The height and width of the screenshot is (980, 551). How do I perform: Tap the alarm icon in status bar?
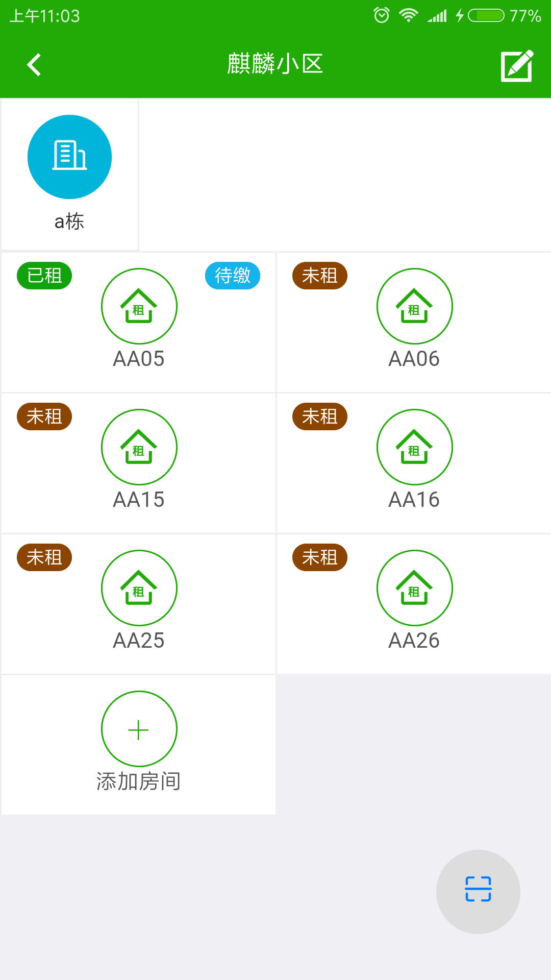pos(382,15)
